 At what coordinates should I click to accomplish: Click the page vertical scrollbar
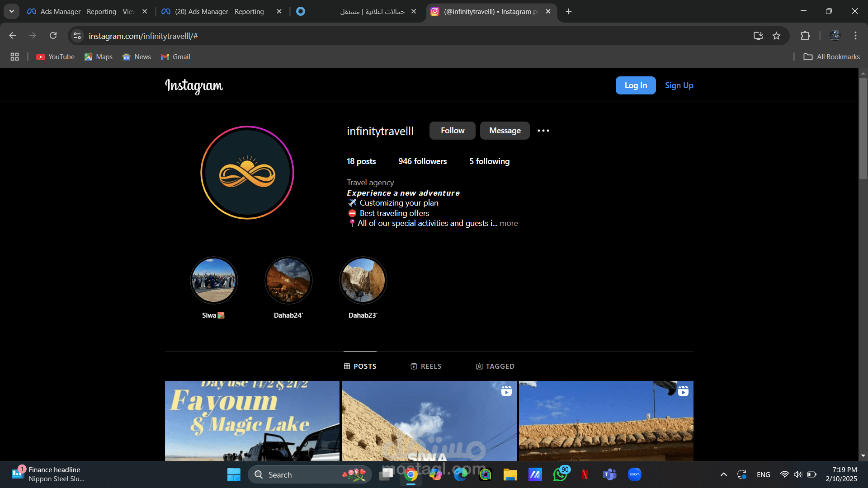click(863, 129)
